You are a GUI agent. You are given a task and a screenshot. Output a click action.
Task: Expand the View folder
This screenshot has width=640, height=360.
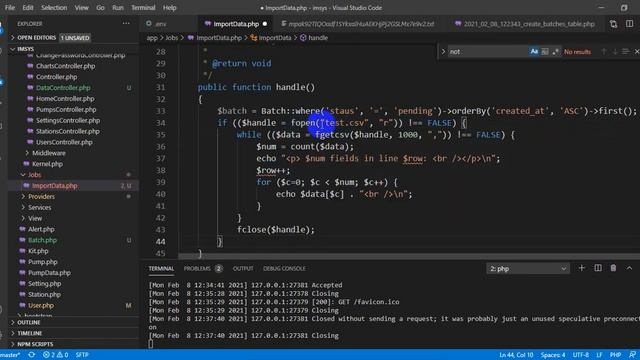[35, 218]
